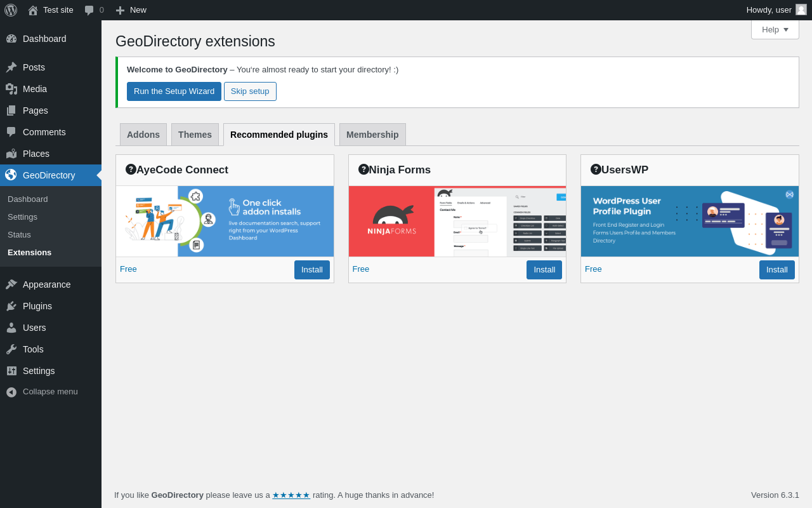Click the Posts pushpin icon

point(11,67)
